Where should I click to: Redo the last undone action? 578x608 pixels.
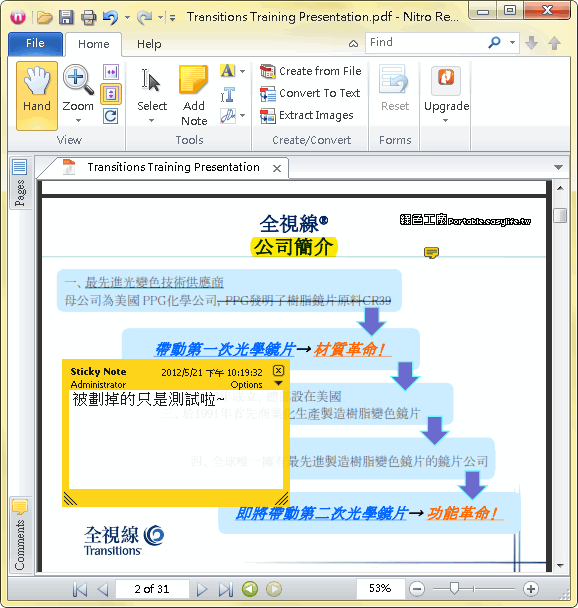click(x=145, y=17)
